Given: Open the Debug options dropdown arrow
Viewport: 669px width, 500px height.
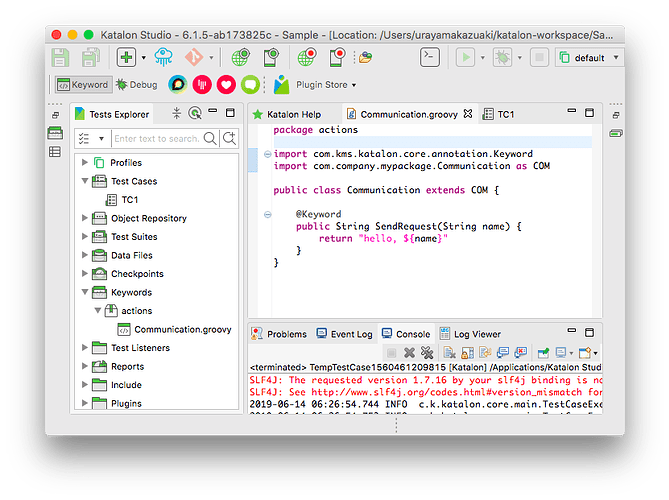Looking at the screenshot, I should [x=520, y=58].
